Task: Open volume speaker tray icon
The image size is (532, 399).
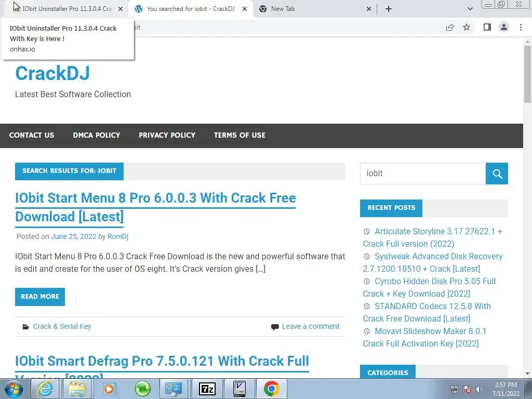Action: [x=479, y=389]
